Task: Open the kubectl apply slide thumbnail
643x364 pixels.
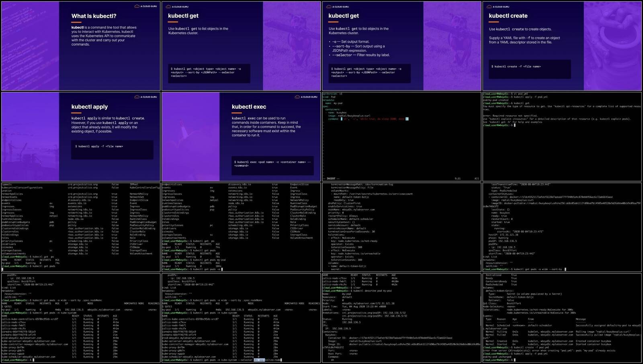Action: [x=80, y=137]
